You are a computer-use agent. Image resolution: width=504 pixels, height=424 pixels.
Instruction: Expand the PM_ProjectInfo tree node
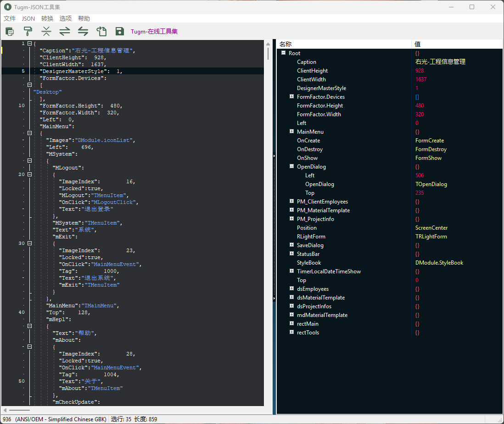coord(291,219)
